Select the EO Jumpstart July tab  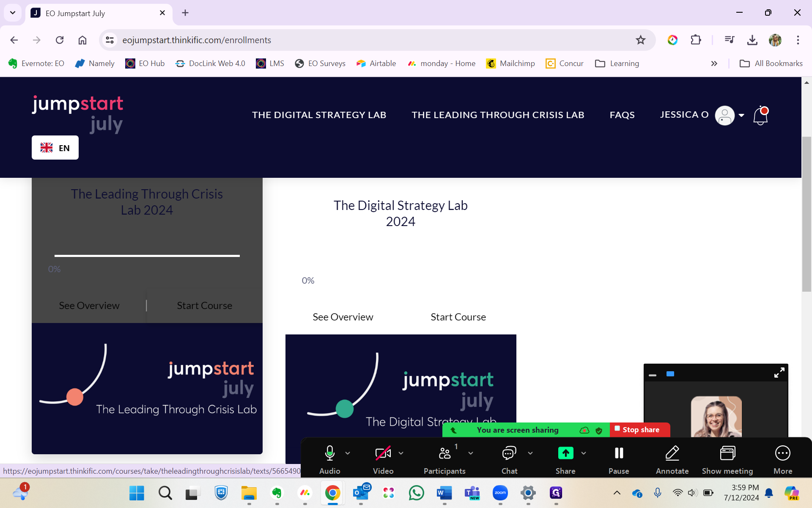click(99, 13)
